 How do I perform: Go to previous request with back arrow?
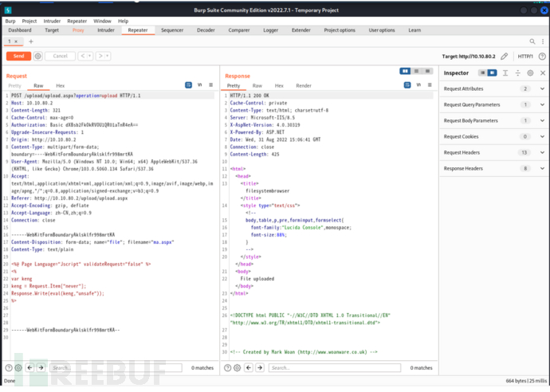[83, 56]
